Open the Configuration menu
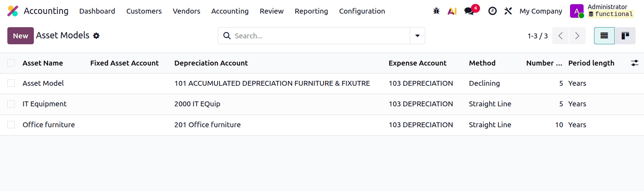 click(362, 11)
